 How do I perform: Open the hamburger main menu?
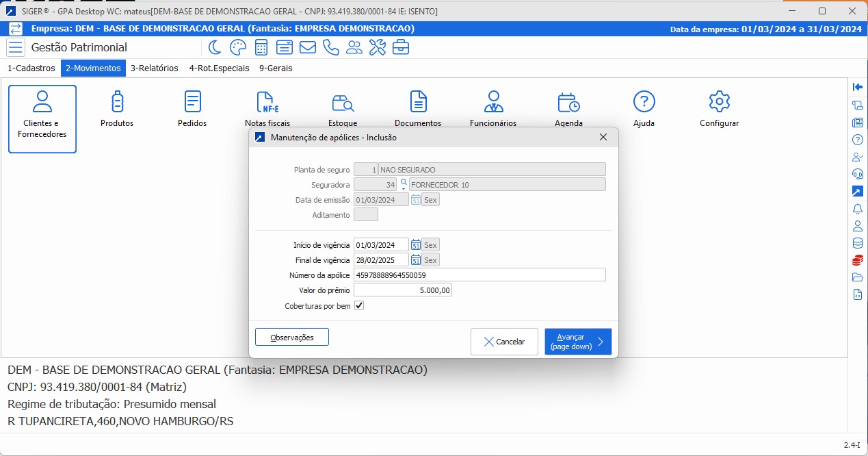pos(16,47)
